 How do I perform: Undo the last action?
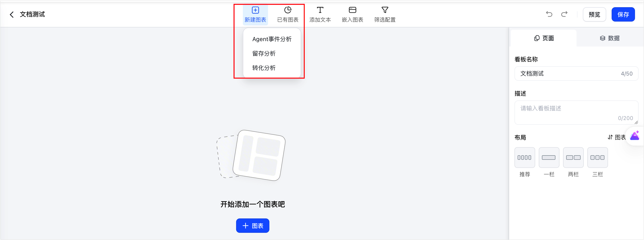549,14
